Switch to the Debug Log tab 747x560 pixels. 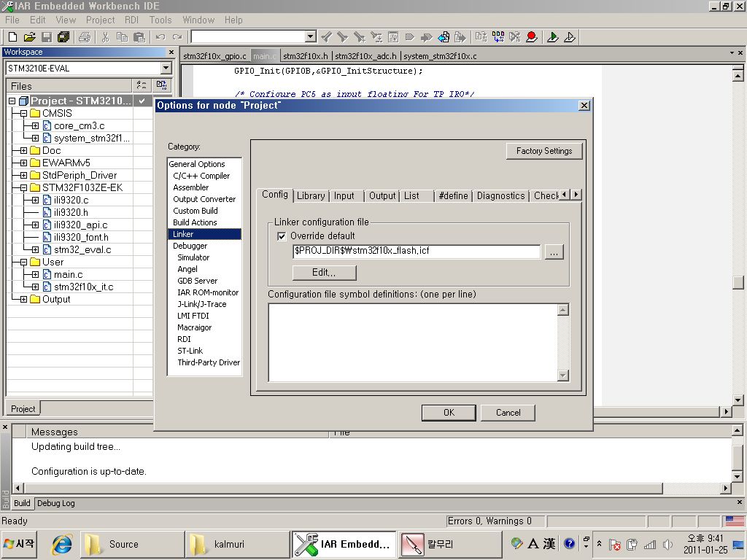55,503
